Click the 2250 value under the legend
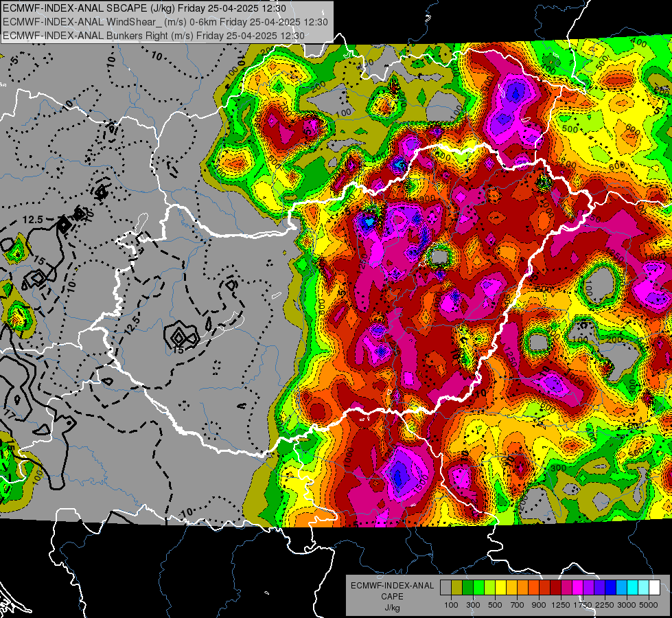 tap(605, 605)
